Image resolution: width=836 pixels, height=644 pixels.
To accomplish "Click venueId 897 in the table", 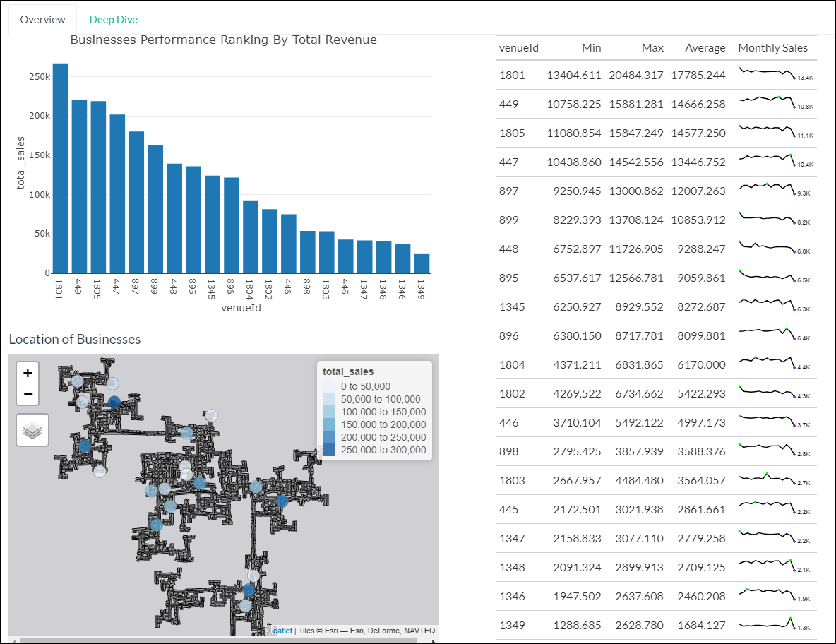I will pyautogui.click(x=509, y=191).
